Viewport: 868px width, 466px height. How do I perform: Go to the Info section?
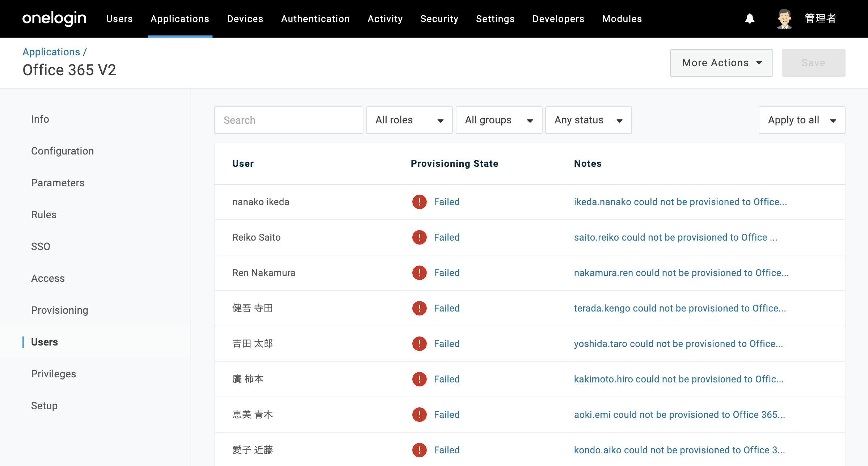[40, 119]
